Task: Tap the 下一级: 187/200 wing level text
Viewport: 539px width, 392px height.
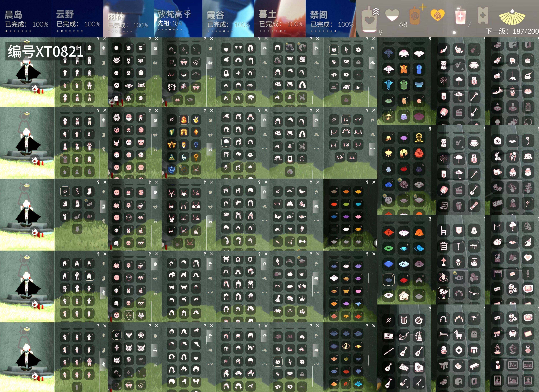Action: [x=512, y=31]
